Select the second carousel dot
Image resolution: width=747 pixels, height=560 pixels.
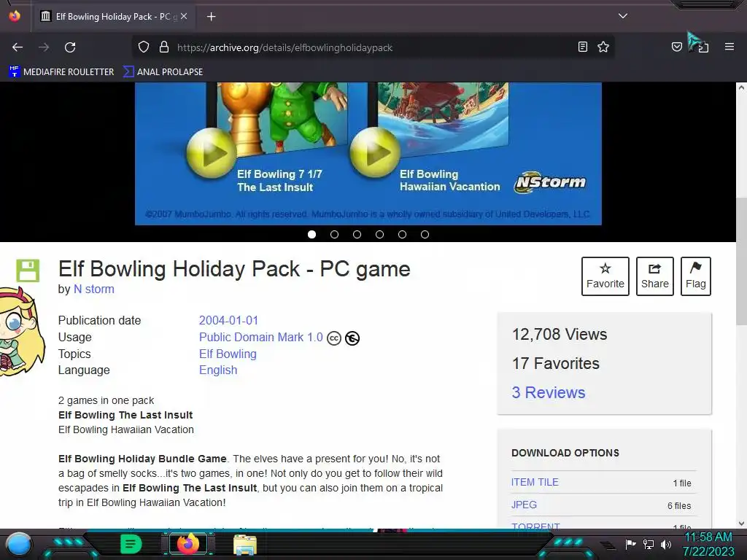pos(334,234)
